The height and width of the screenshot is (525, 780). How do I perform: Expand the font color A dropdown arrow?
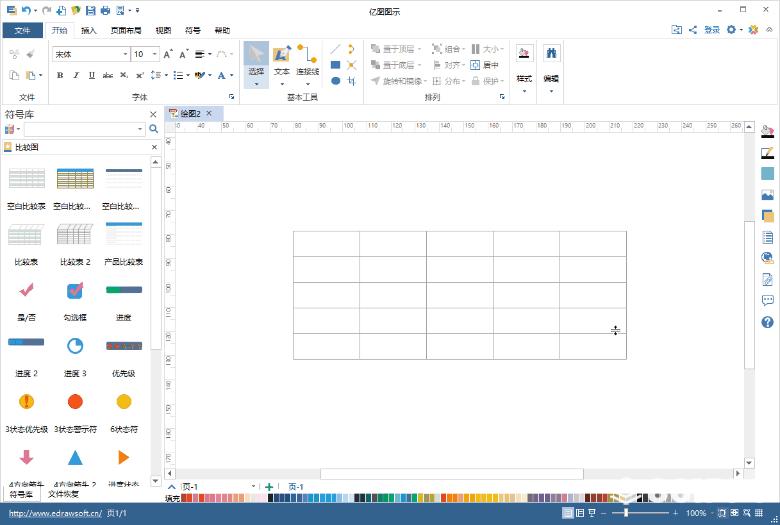pyautogui.click(x=231, y=75)
